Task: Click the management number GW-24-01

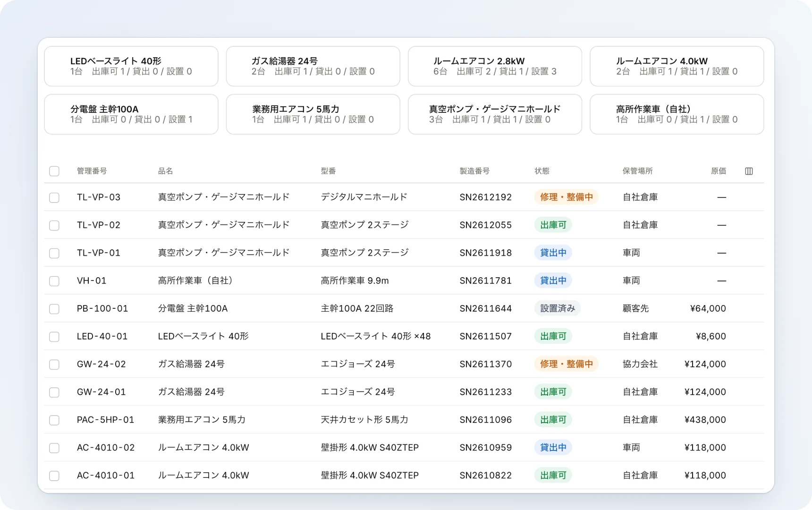Action: pyautogui.click(x=101, y=392)
